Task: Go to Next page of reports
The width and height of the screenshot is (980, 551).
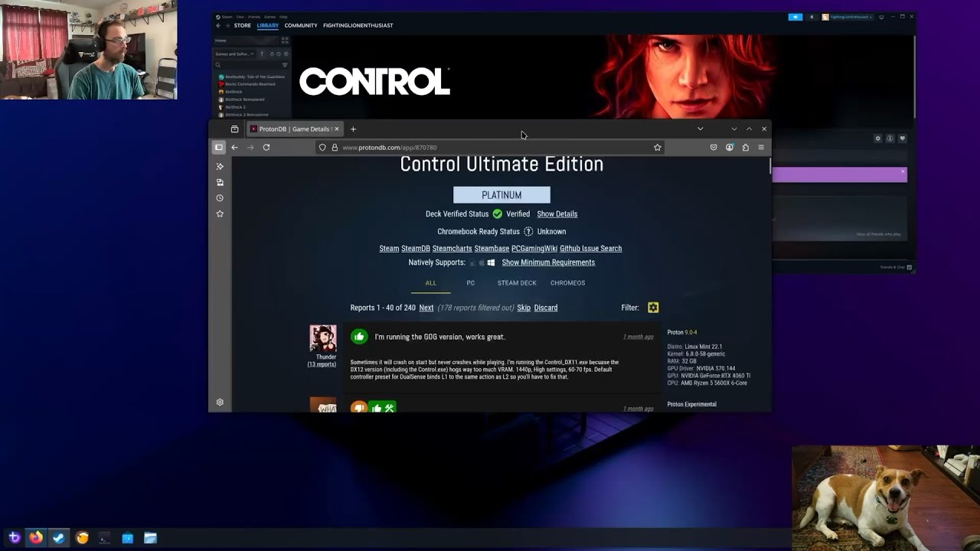Action: (426, 308)
